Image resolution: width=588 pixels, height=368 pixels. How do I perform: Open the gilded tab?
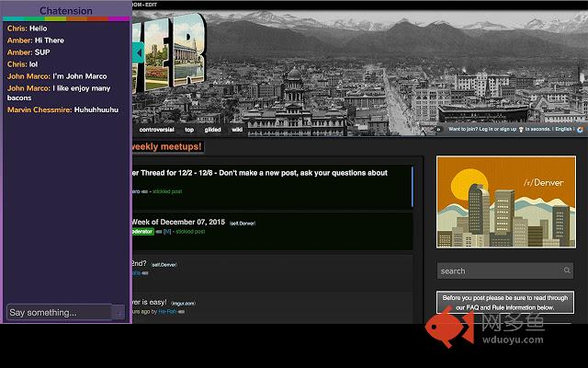tap(212, 130)
